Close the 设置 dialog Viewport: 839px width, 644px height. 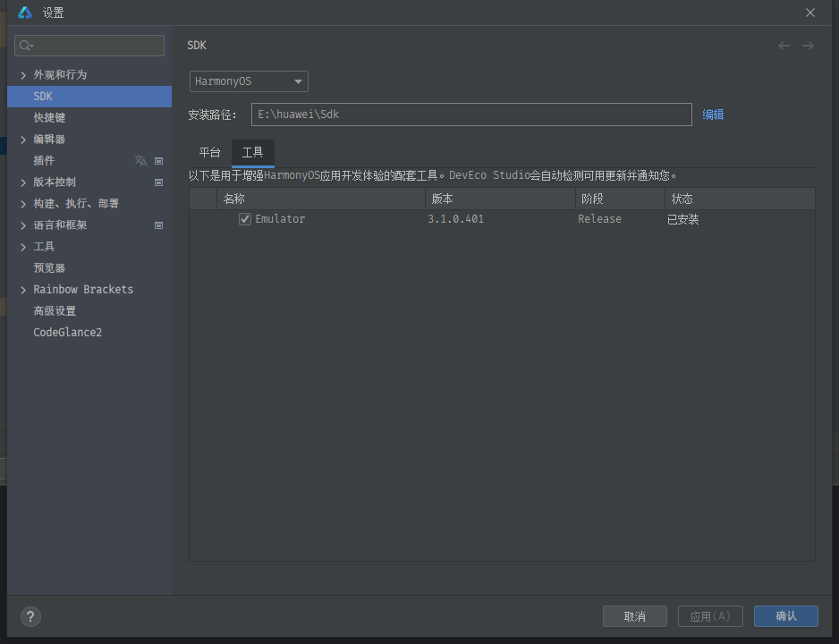click(x=810, y=13)
